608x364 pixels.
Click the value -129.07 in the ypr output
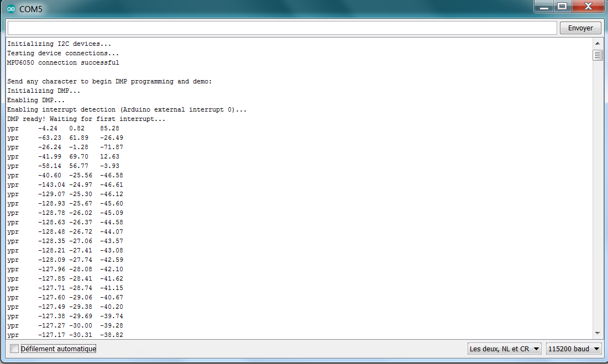coord(51,194)
